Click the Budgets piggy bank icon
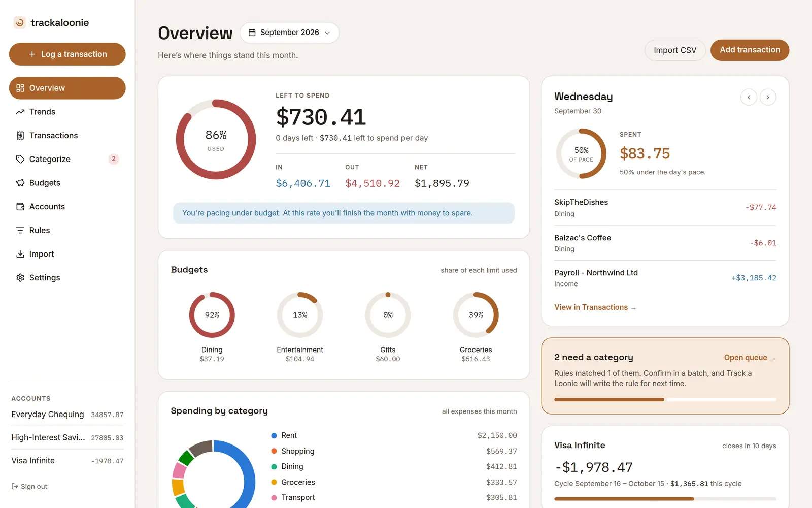The width and height of the screenshot is (812, 508). (x=20, y=183)
